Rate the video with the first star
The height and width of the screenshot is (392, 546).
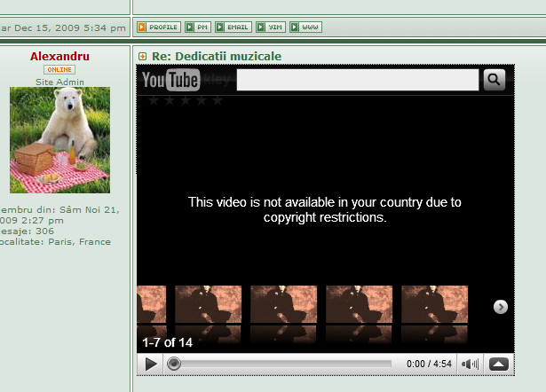154,101
